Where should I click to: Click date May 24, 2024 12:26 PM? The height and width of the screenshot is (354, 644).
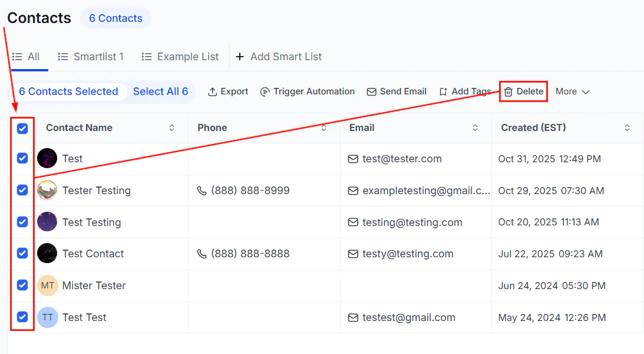click(552, 317)
